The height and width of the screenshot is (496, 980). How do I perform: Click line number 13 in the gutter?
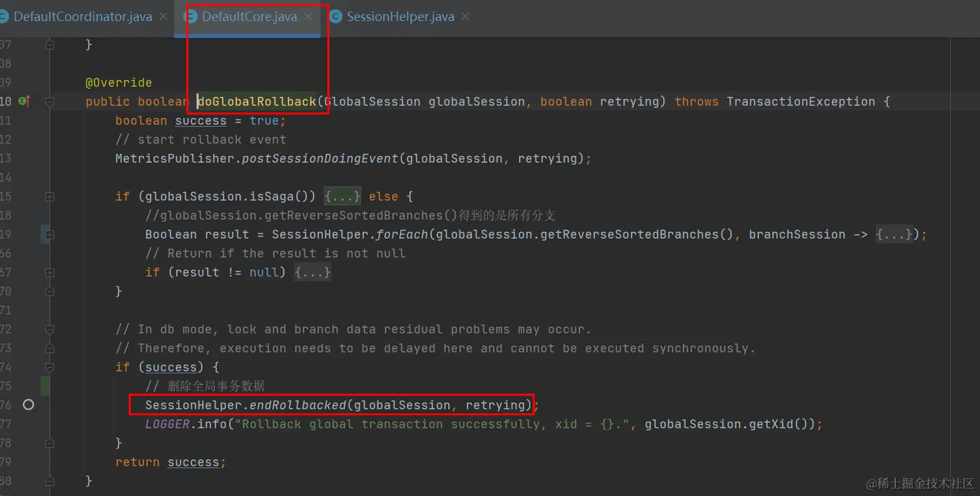pyautogui.click(x=6, y=159)
